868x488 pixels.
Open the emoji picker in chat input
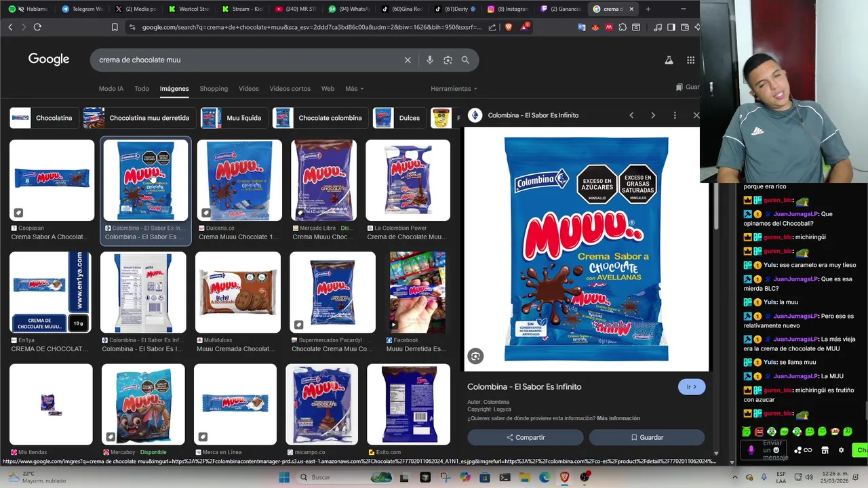pyautogui.click(x=776, y=450)
